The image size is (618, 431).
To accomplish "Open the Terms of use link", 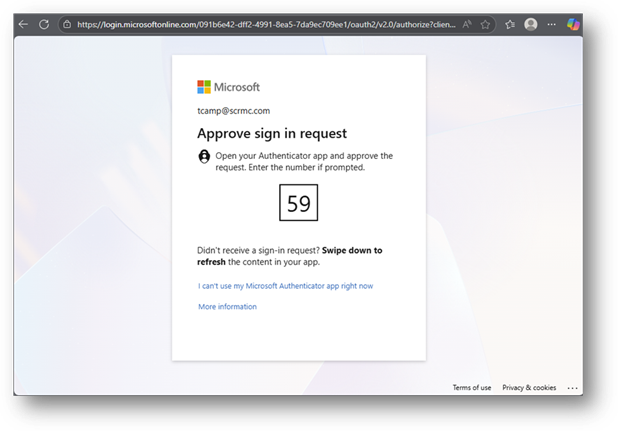I will (x=471, y=387).
